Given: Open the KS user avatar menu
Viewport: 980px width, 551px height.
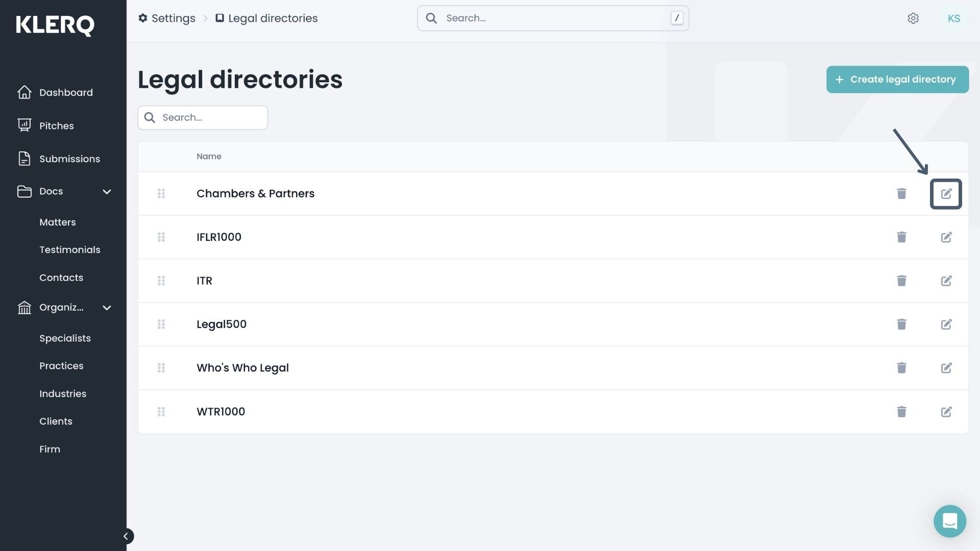Looking at the screenshot, I should click(953, 18).
